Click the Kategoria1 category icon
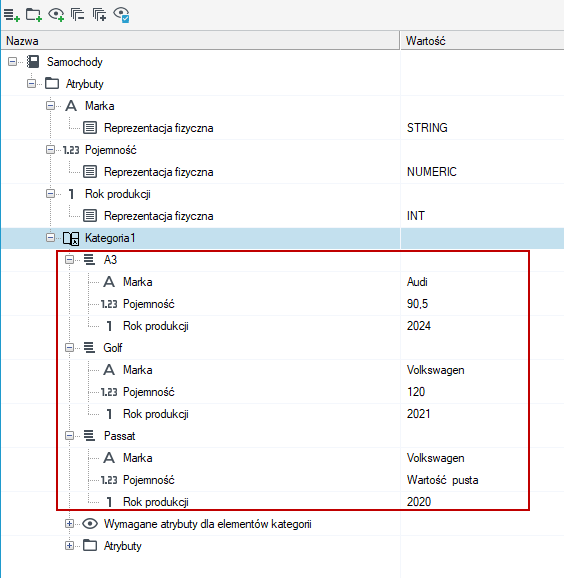564x578 pixels. coord(71,238)
